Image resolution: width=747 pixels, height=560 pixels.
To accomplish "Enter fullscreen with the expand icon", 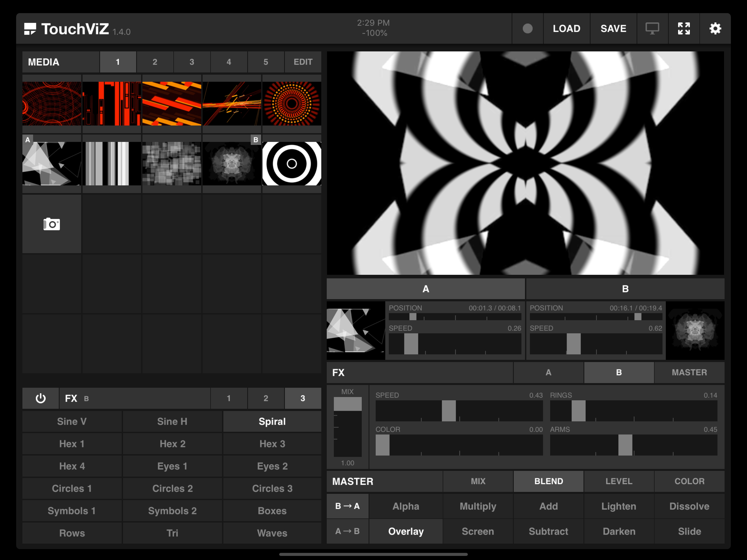I will tap(684, 29).
